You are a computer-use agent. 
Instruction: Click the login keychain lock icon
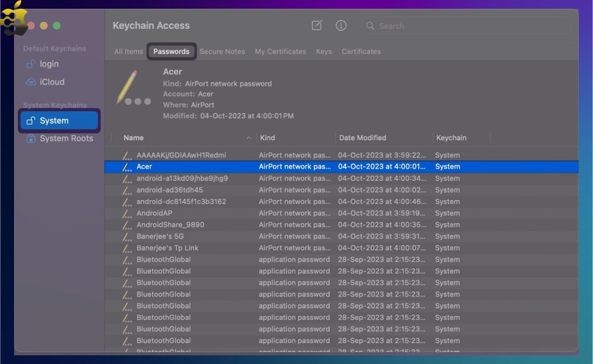coord(31,64)
